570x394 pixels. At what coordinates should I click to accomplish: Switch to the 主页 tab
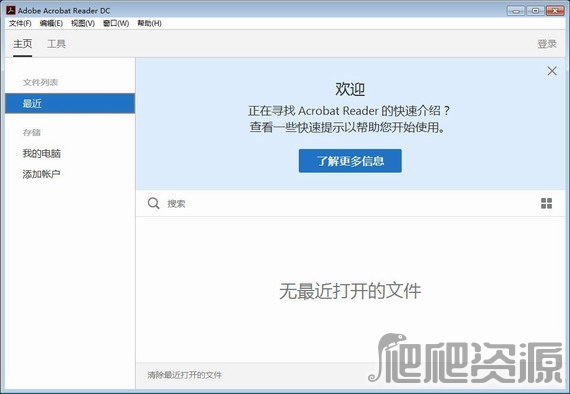click(23, 44)
